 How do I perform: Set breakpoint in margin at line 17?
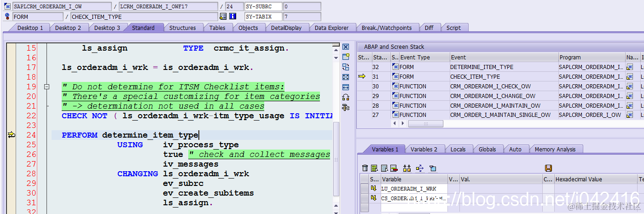pyautogui.click(x=11, y=67)
